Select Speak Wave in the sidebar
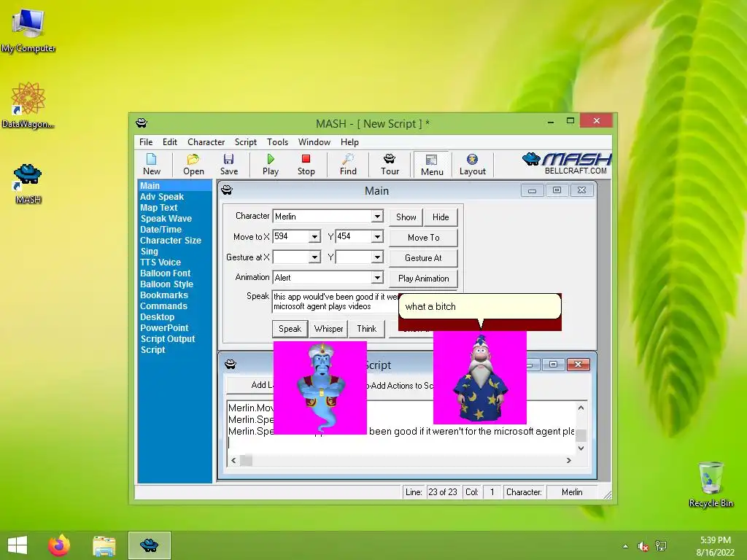Image resolution: width=747 pixels, height=560 pixels. coord(166,219)
